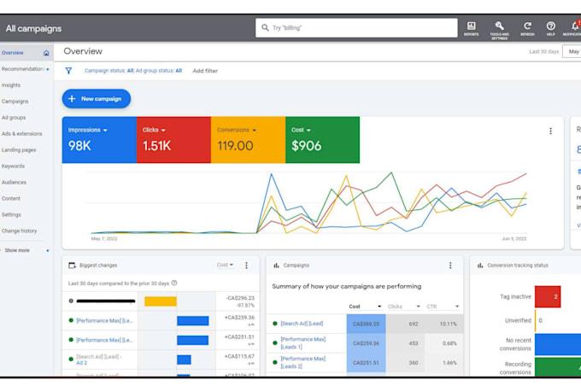
Task: Open Settings in the sidebar
Action: pos(11,214)
